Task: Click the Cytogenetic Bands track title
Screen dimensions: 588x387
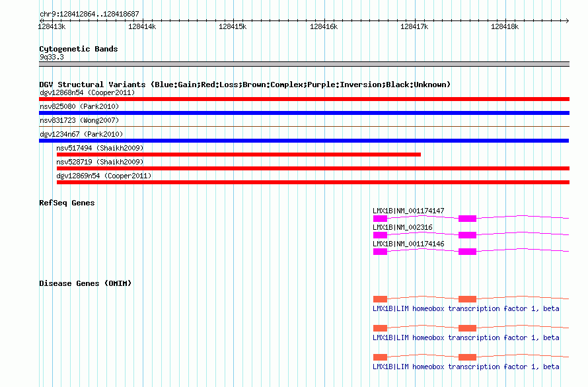Action: point(79,49)
